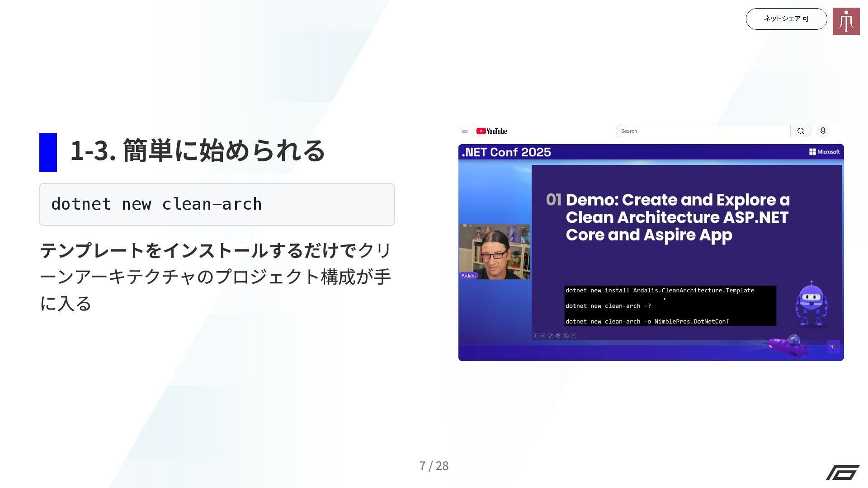Click the red logo in top-right corner
Image resolution: width=868 pixels, height=488 pixels.
(x=846, y=21)
